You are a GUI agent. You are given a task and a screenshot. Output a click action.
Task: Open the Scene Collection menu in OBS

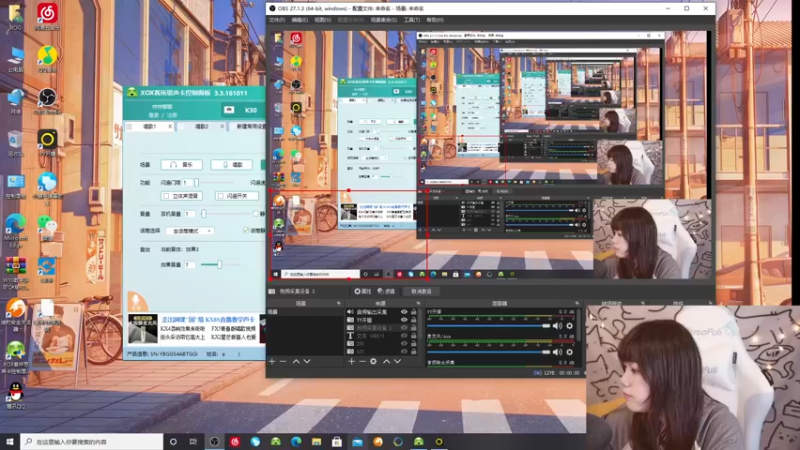pos(384,20)
